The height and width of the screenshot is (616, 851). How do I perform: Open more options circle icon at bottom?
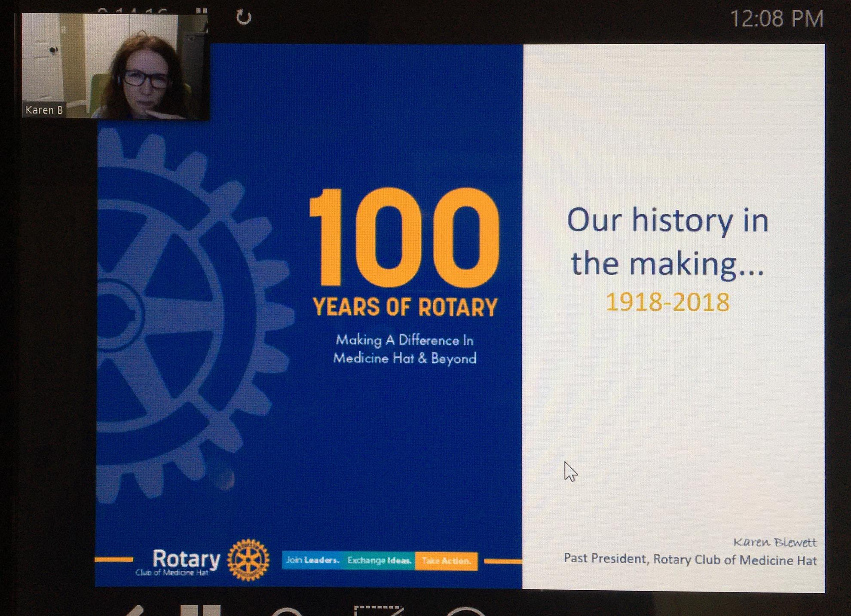[466, 612]
